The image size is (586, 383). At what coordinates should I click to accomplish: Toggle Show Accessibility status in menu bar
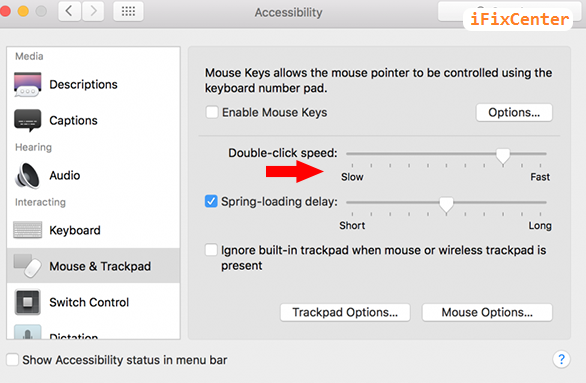(x=12, y=360)
